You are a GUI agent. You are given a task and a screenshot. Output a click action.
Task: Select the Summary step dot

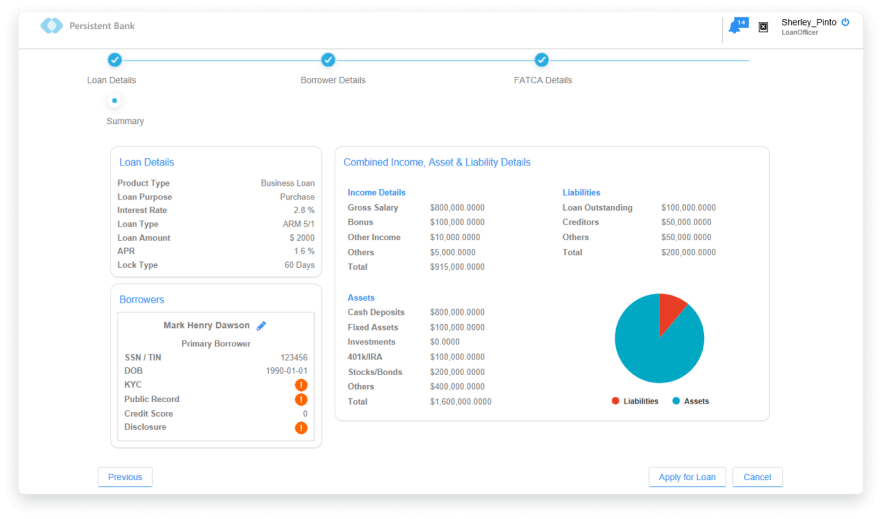[x=114, y=101]
